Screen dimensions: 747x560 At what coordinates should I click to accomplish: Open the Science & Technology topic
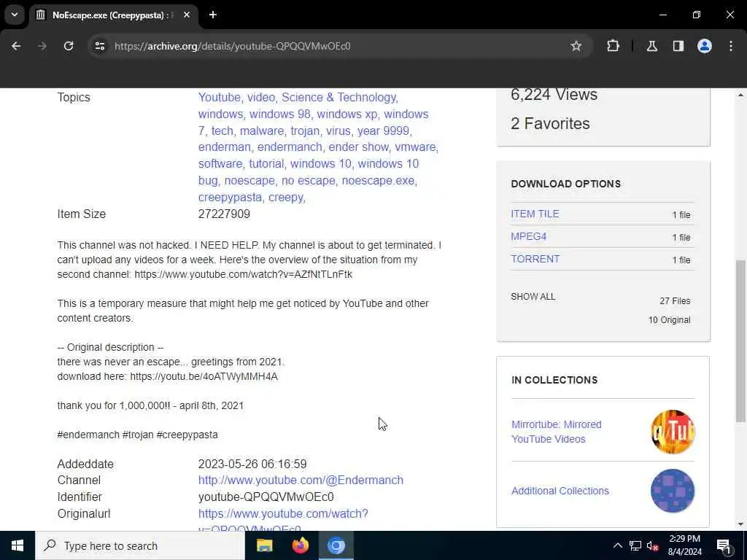tap(338, 97)
